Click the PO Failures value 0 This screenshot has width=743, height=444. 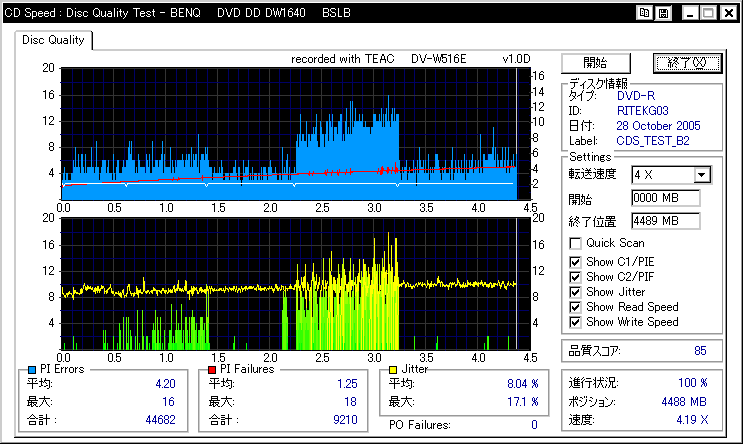[535, 425]
